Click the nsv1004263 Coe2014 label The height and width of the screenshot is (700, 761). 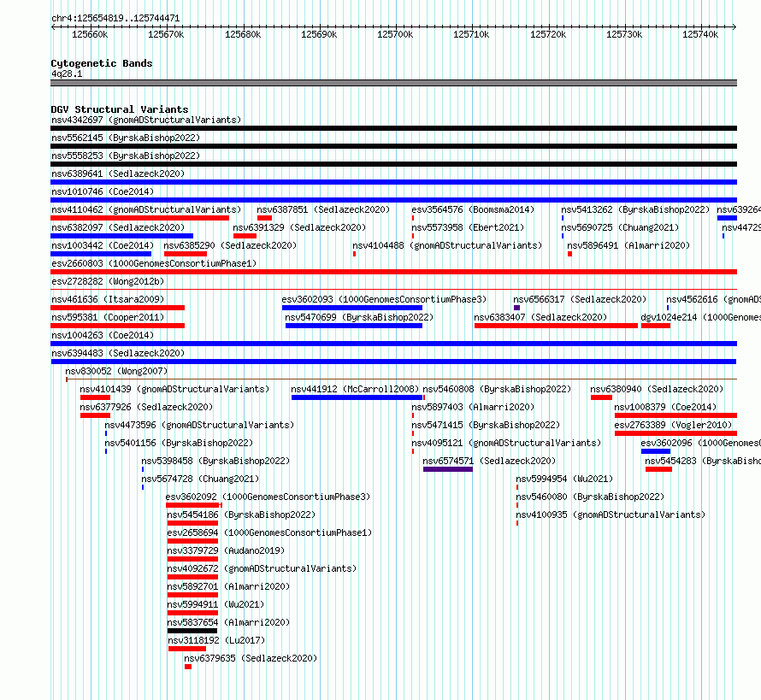[103, 335]
